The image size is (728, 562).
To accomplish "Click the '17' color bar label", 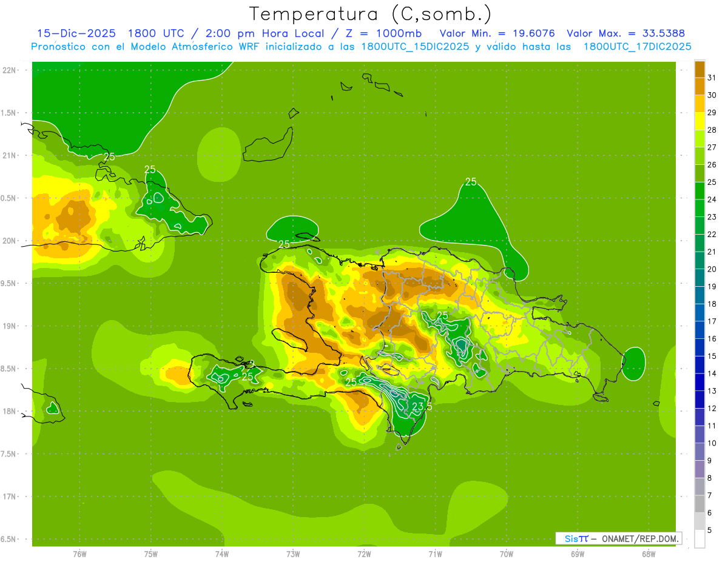I will [x=712, y=321].
